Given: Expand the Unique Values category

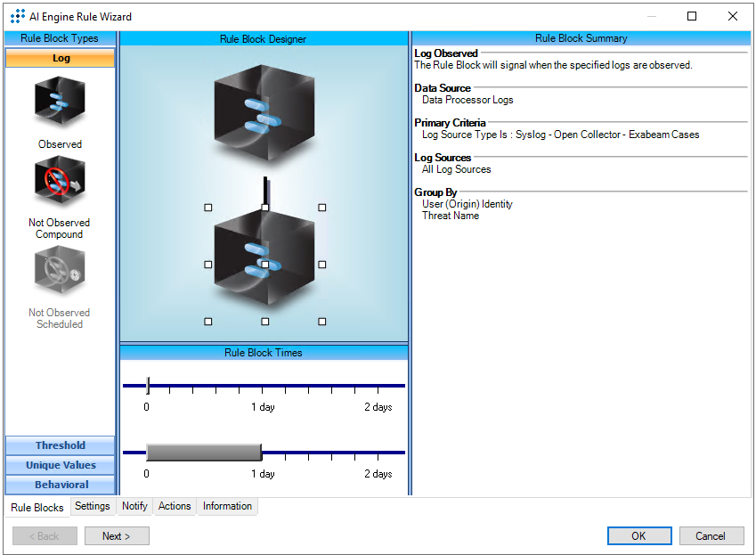Looking at the screenshot, I should 61,465.
